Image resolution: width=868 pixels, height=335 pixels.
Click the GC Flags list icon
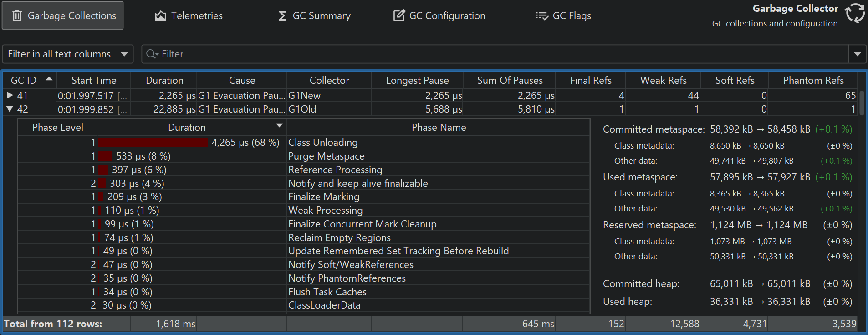click(x=542, y=16)
